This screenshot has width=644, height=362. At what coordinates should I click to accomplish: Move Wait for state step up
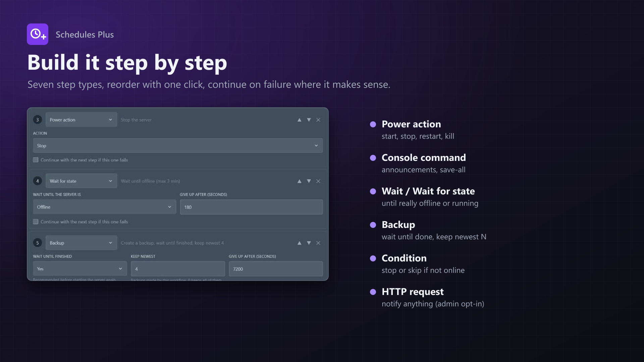pos(299,181)
